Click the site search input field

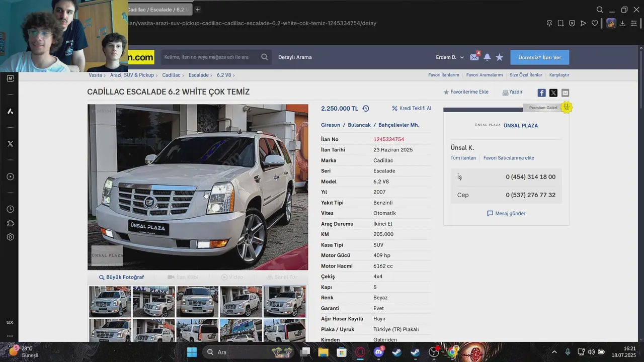pyautogui.click(x=210, y=57)
